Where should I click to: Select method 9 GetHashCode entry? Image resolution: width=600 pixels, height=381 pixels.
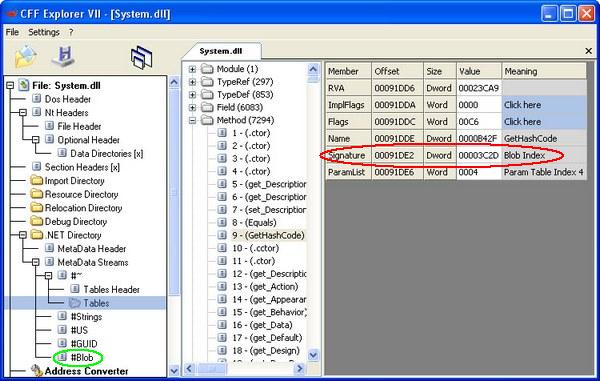pos(268,235)
